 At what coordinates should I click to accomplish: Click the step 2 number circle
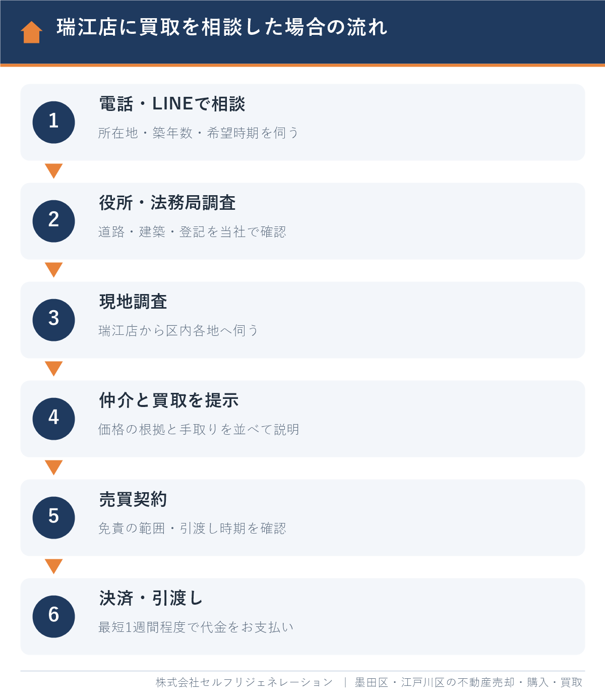pyautogui.click(x=53, y=221)
